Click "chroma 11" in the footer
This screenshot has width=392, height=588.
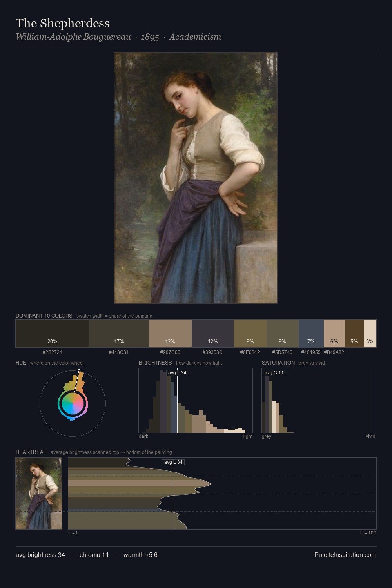[94, 555]
